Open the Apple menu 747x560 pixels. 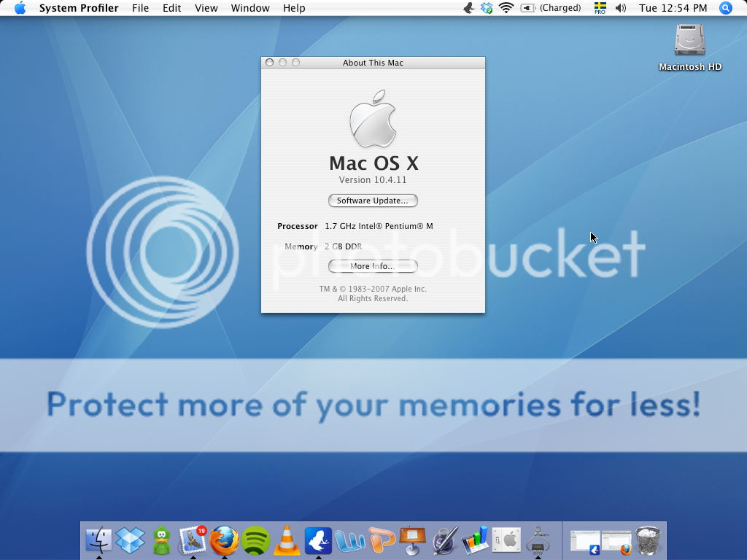(x=20, y=8)
